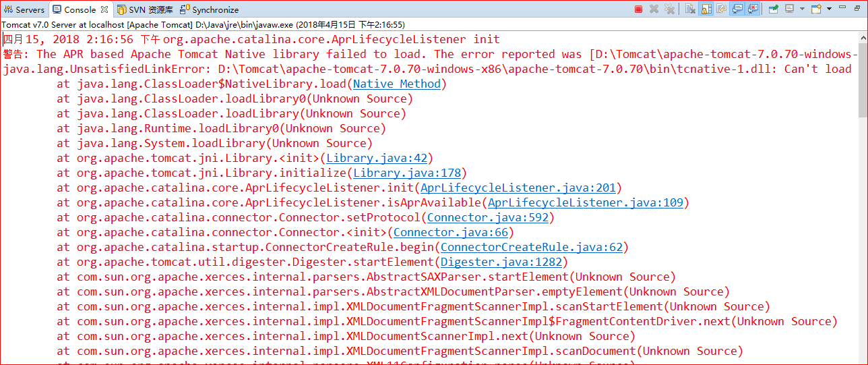This screenshot has height=365, width=868.
Task: Follow the ConnectorCreateRule.java:62 link
Action: (x=532, y=248)
